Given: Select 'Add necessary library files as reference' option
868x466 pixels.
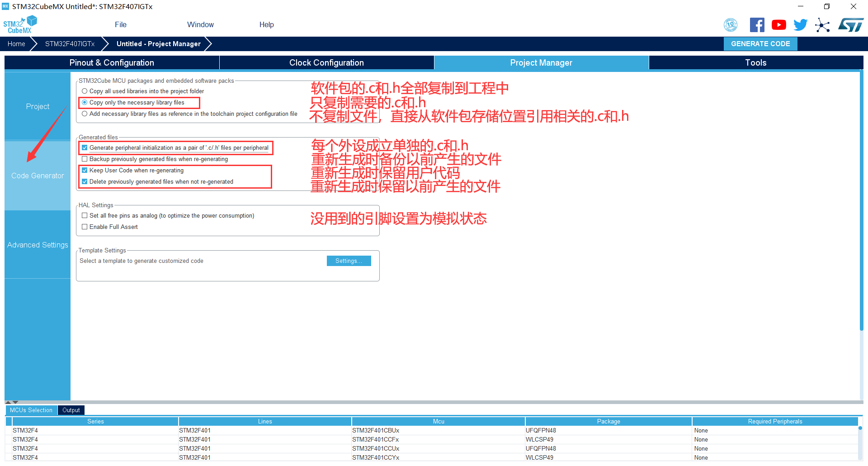Looking at the screenshot, I should [x=85, y=114].
